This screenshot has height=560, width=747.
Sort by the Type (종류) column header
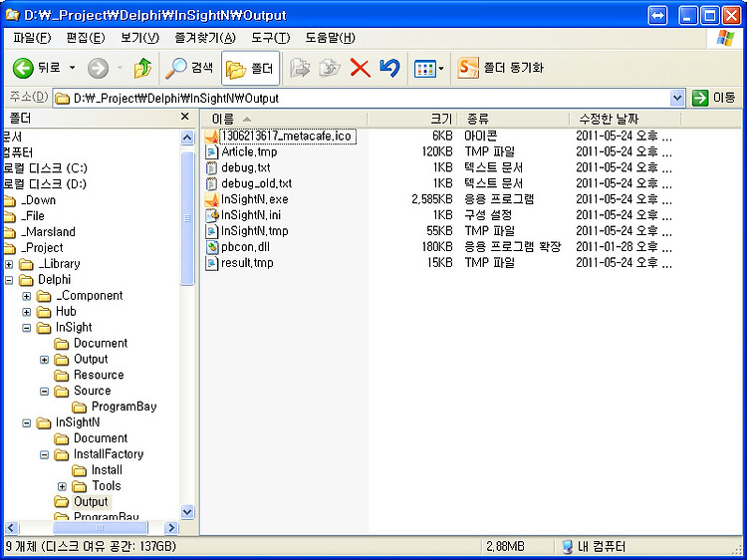(x=513, y=119)
